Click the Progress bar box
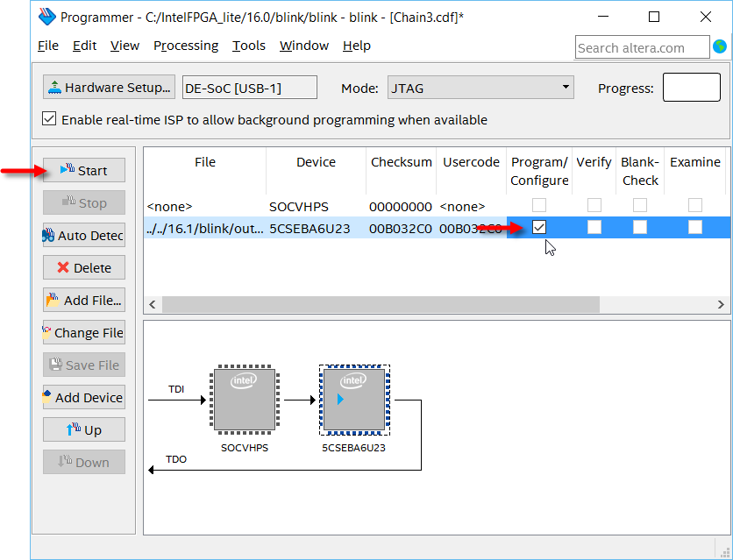Screen dimensions: 733x560 692,88
